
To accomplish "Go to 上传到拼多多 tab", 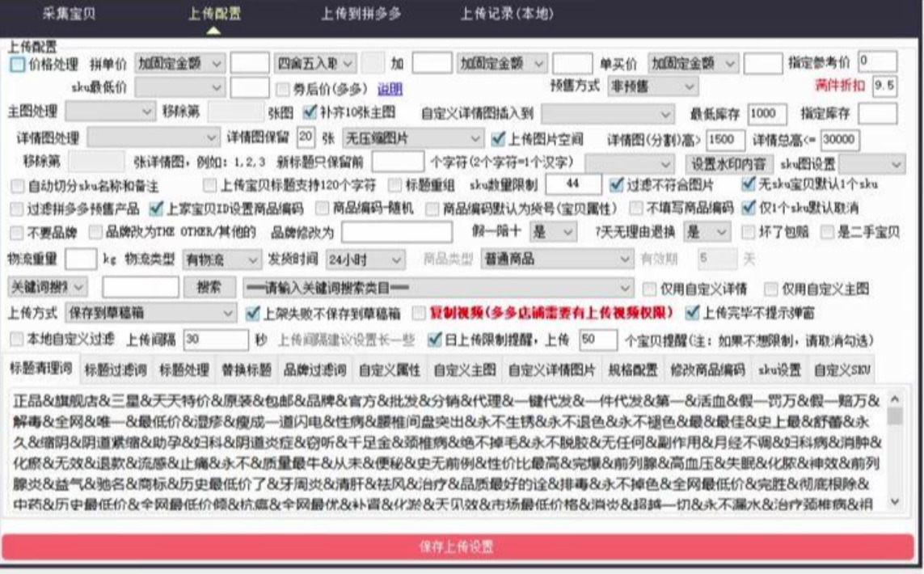I will coord(361,14).
